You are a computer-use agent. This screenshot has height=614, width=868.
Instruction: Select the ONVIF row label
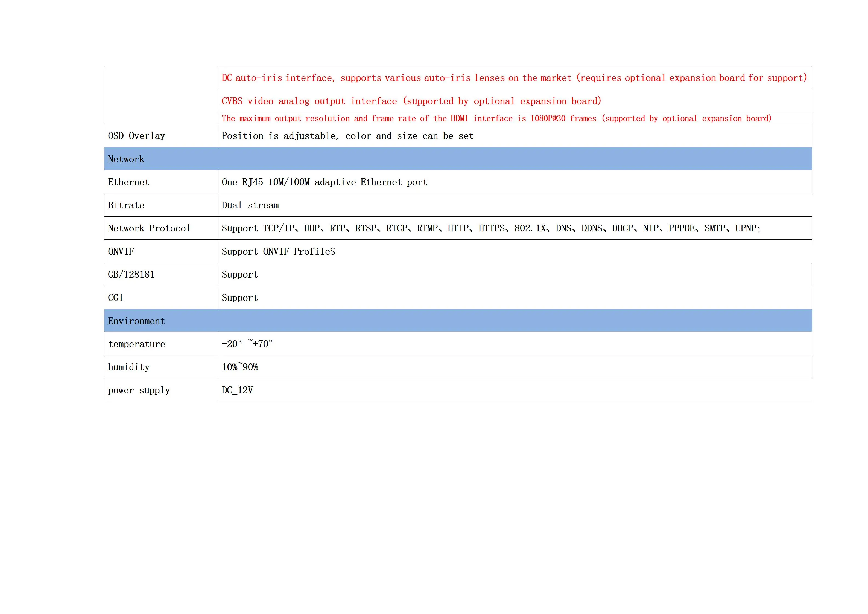point(121,251)
